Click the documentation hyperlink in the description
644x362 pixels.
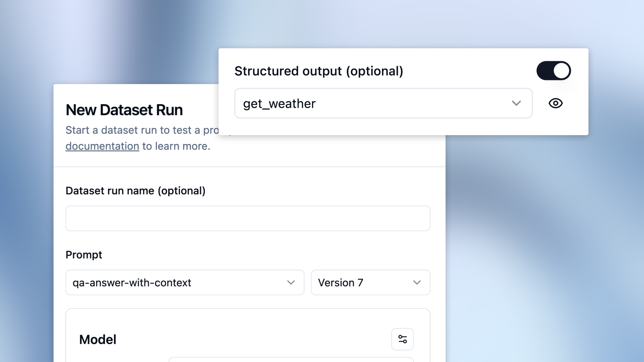102,146
